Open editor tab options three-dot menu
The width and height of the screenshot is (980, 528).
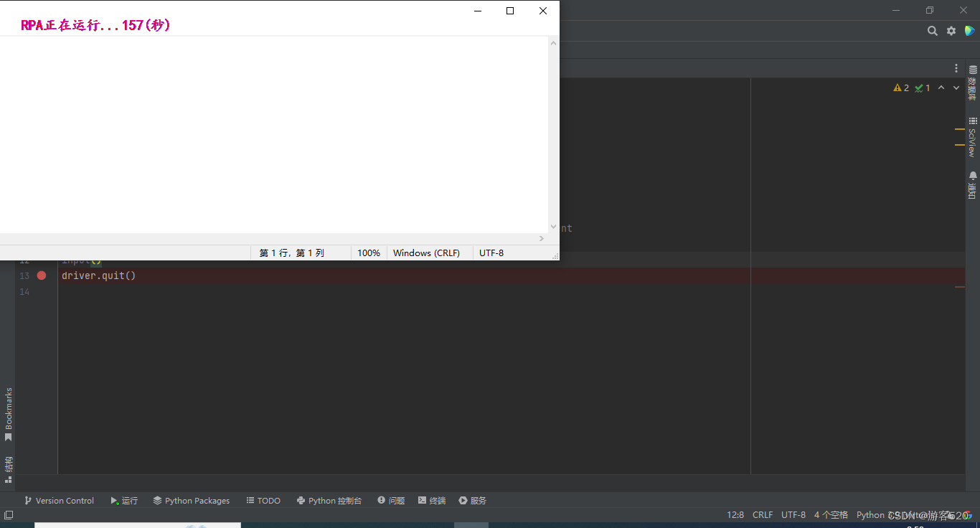(x=956, y=68)
